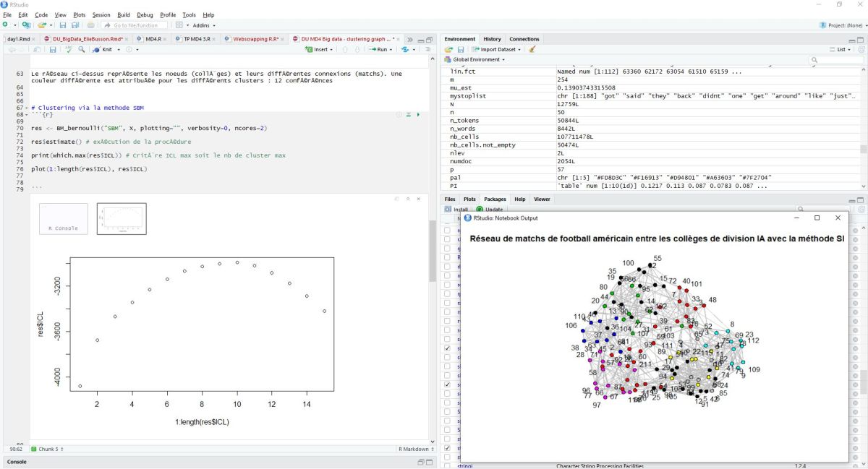Switch to the History tab

pyautogui.click(x=492, y=39)
